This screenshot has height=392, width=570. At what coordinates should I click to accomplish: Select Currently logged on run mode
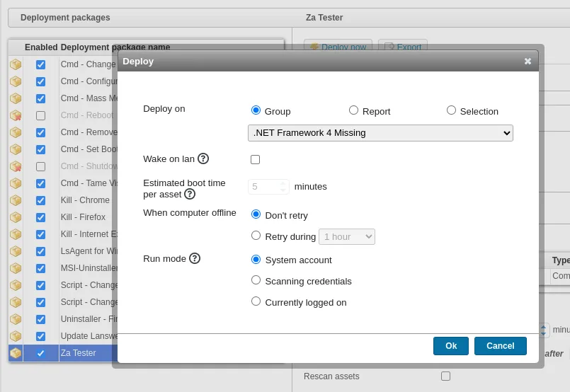256,301
